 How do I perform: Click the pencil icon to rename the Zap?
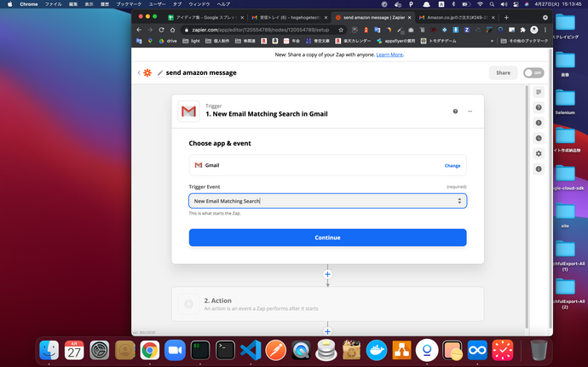160,72
